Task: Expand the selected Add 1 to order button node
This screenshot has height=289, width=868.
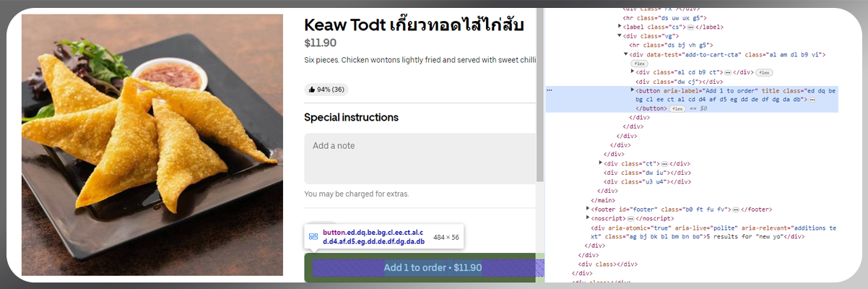Action: 633,90
